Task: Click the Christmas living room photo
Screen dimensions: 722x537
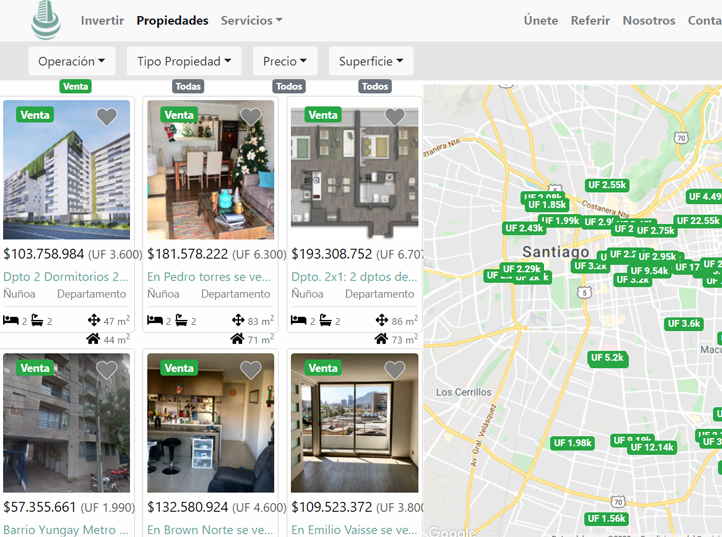Action: tap(210, 170)
